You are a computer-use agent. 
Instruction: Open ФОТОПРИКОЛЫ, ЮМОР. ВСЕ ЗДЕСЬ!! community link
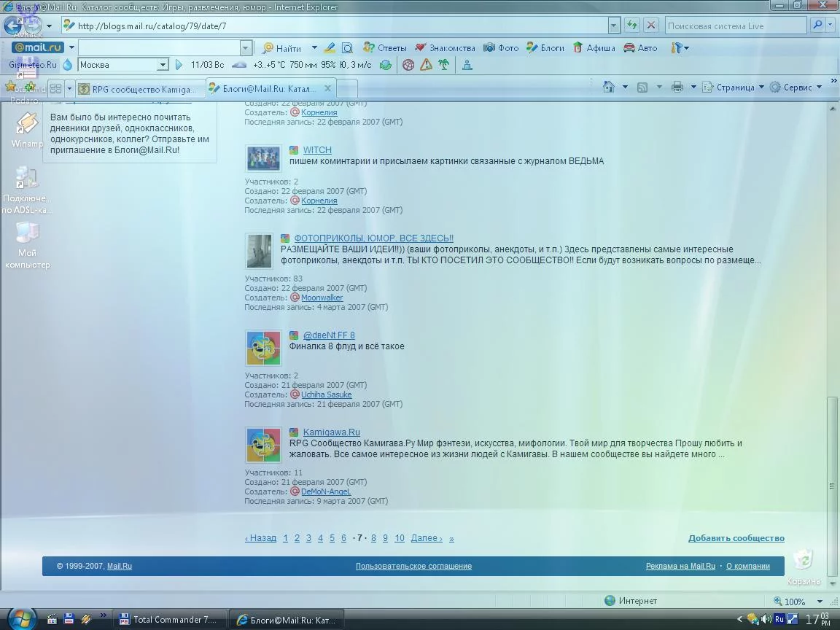(374, 238)
